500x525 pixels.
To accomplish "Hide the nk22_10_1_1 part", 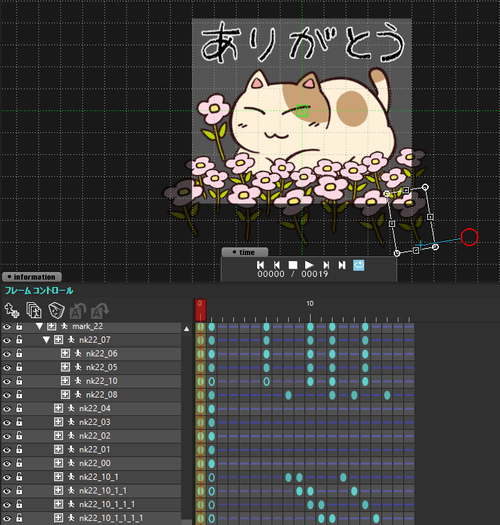I will (x=7, y=491).
